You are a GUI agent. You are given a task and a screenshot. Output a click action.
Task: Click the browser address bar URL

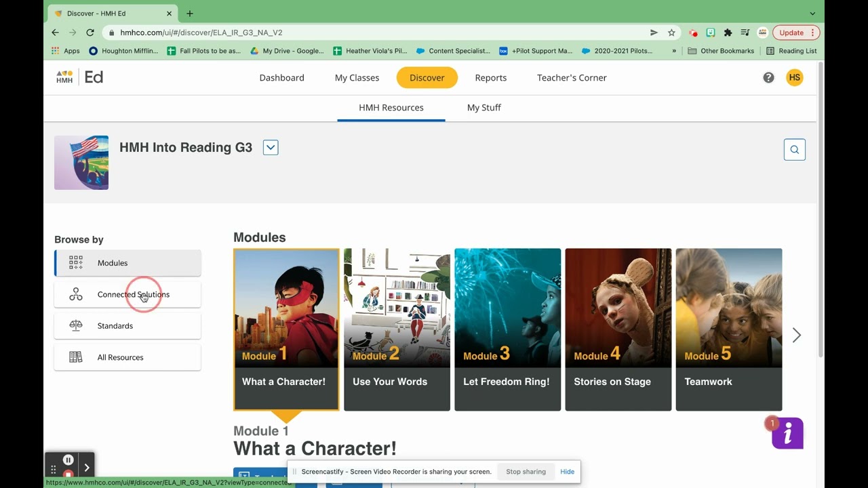(x=201, y=33)
